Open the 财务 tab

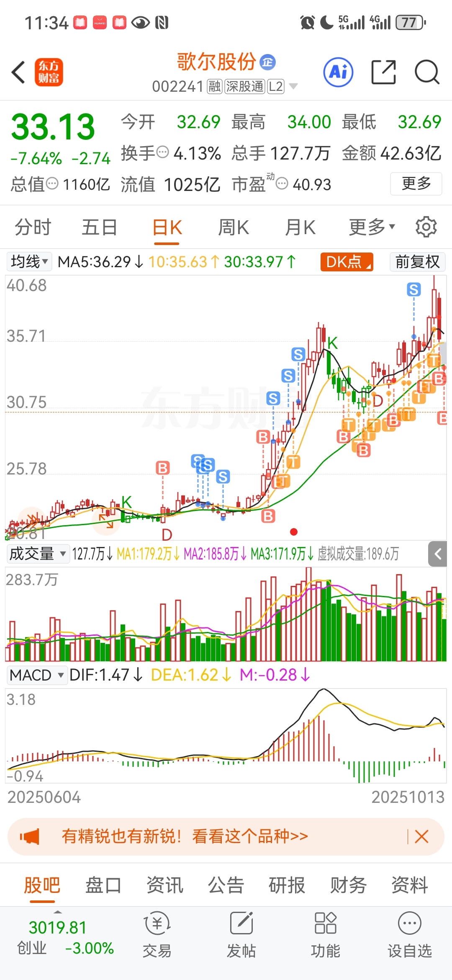pyautogui.click(x=348, y=885)
